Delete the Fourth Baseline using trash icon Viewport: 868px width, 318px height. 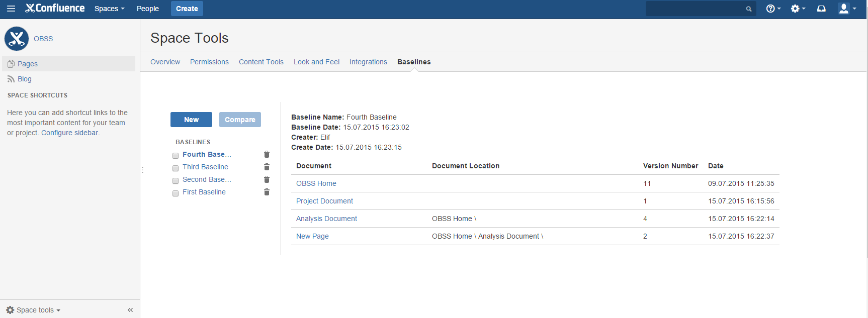(x=267, y=155)
